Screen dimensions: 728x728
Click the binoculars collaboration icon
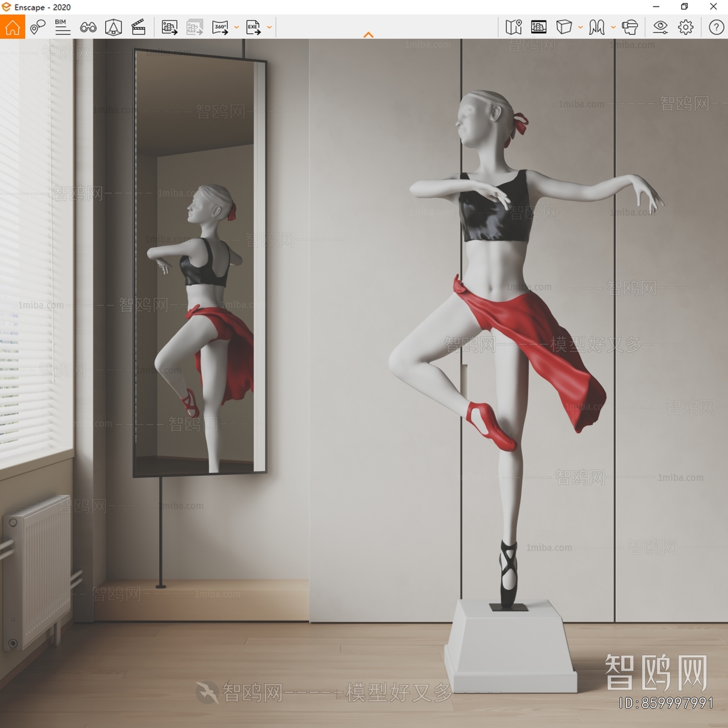[x=88, y=28]
